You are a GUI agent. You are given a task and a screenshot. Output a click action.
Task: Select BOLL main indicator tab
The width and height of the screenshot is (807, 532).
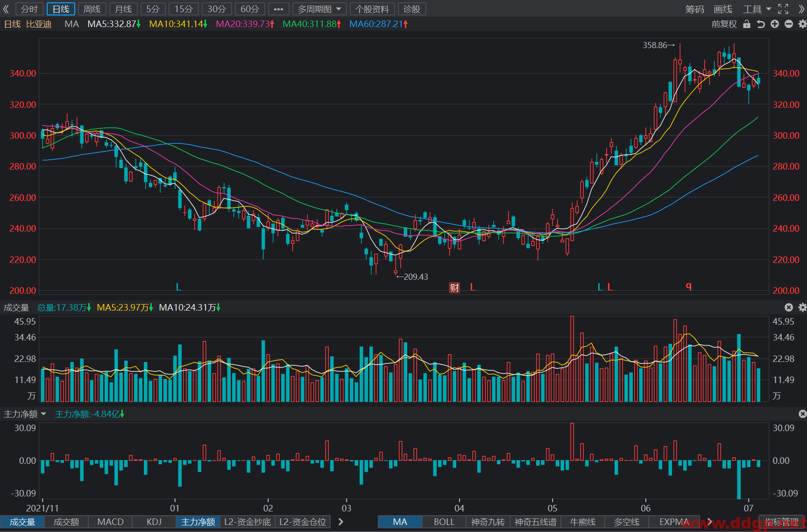[444, 522]
